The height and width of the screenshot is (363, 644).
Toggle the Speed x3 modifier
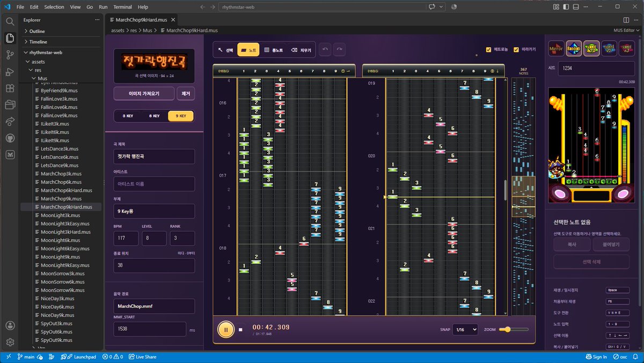[x=626, y=49]
